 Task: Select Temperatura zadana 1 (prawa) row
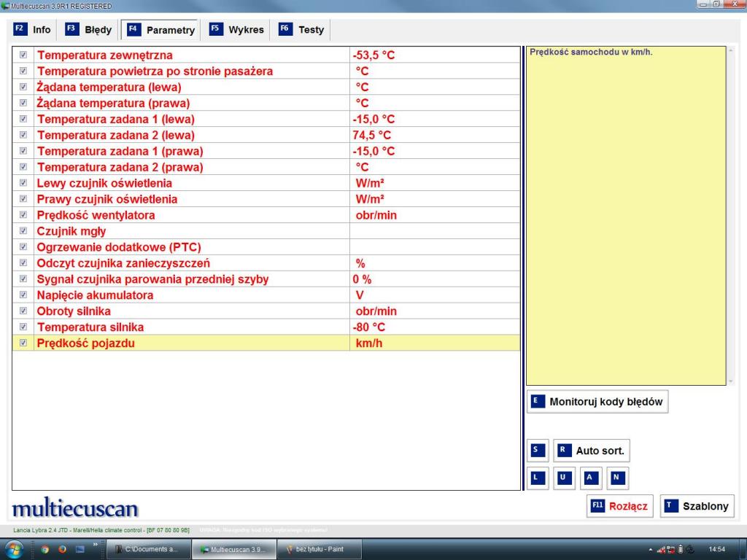[x=266, y=151]
